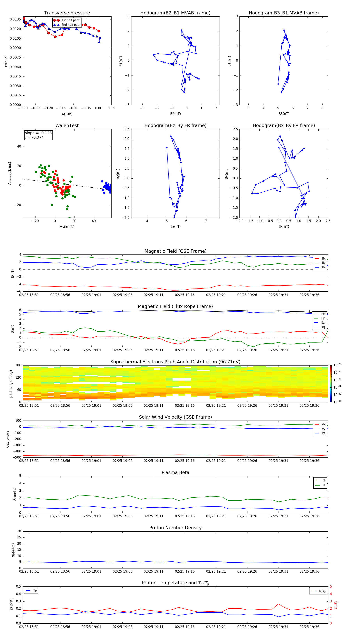Screen dimensions: 351x644
Task: Click the 'Solar Wind Velocity (GSE Frame)' title
Action: [175, 417]
